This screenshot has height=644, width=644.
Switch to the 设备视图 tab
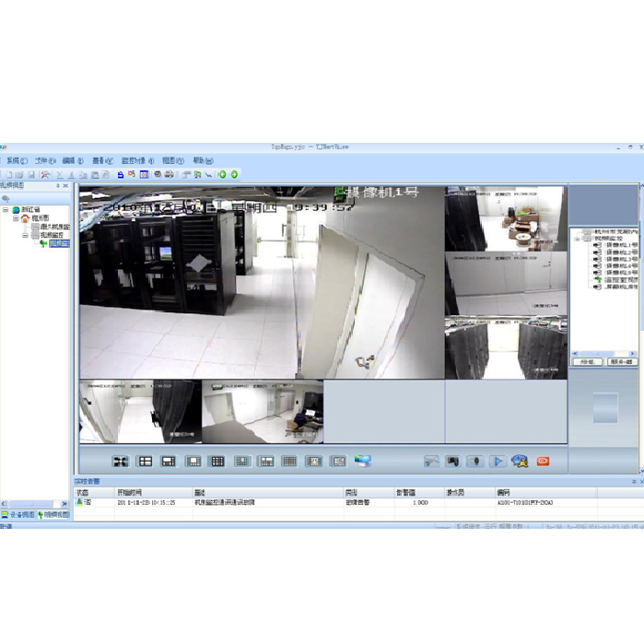[18, 514]
